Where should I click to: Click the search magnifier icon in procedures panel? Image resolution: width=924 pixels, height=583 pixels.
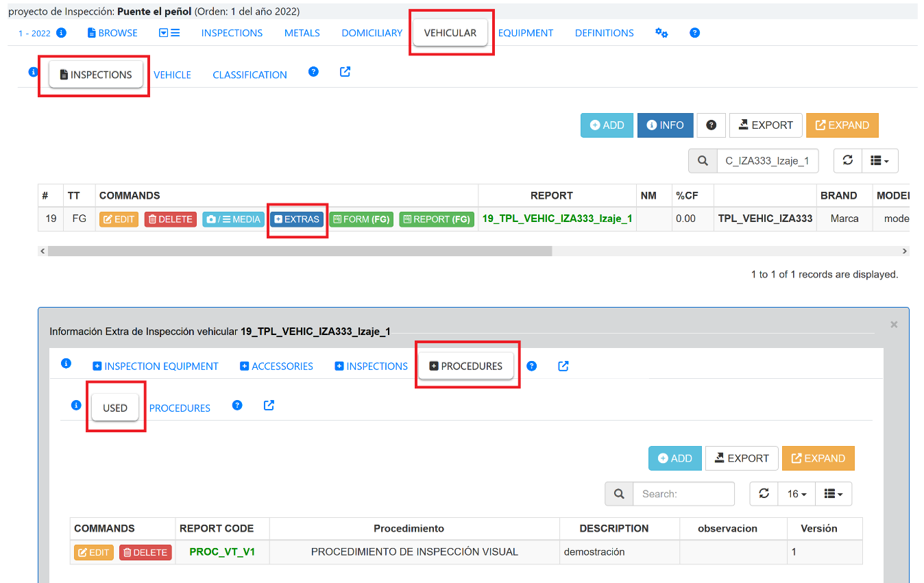tap(619, 494)
